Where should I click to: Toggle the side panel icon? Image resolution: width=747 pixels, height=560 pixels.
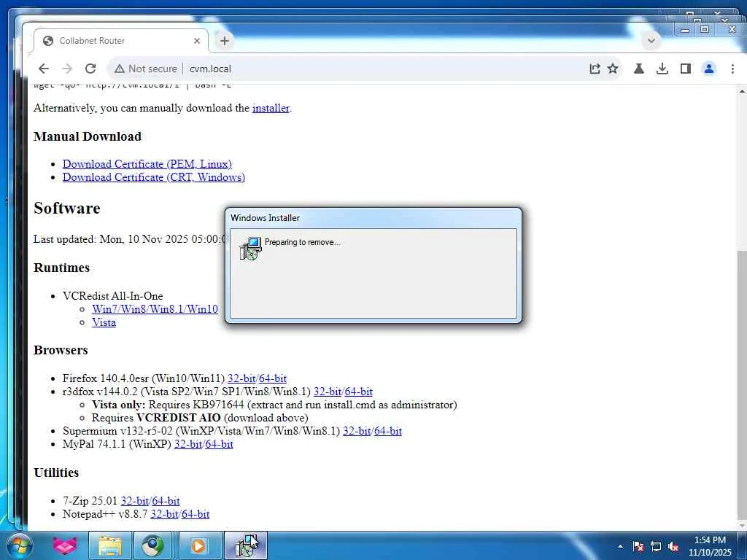[686, 69]
